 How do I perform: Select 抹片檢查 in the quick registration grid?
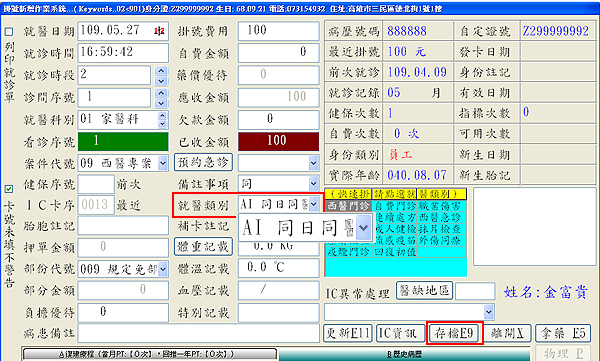[442, 229]
